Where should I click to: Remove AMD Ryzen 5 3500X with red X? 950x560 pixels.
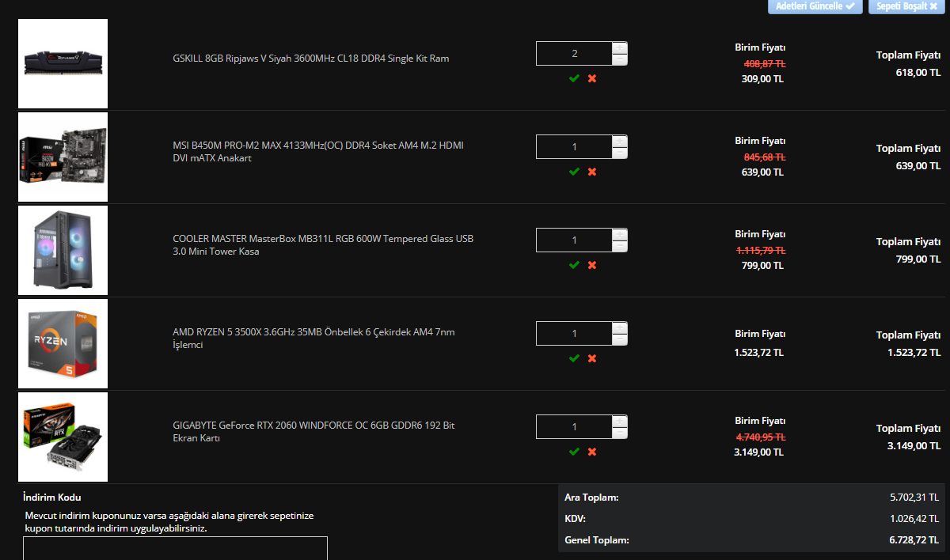coord(592,358)
